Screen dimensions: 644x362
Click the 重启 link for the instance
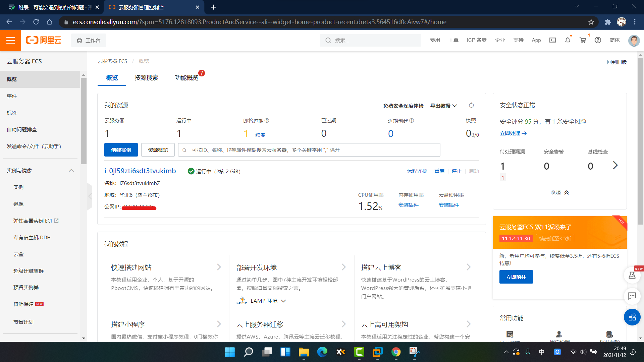(x=439, y=171)
